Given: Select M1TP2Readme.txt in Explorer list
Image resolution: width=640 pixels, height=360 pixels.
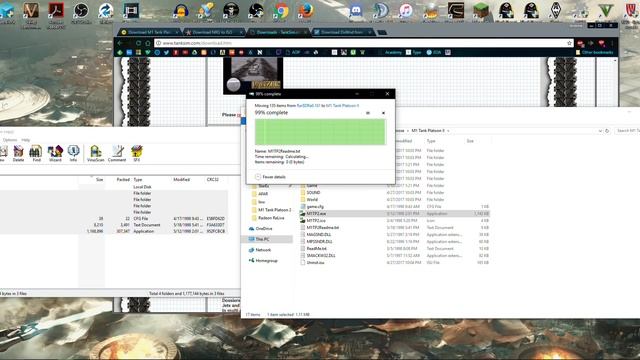Looking at the screenshot, I should point(320,227).
